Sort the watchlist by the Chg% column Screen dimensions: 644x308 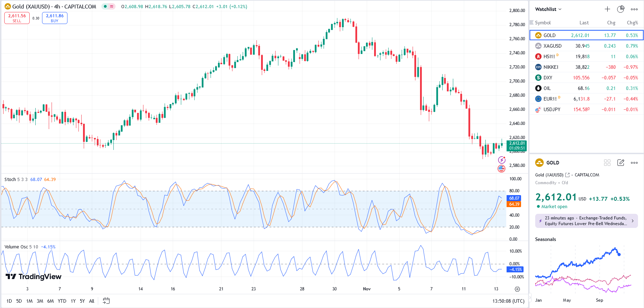632,23
